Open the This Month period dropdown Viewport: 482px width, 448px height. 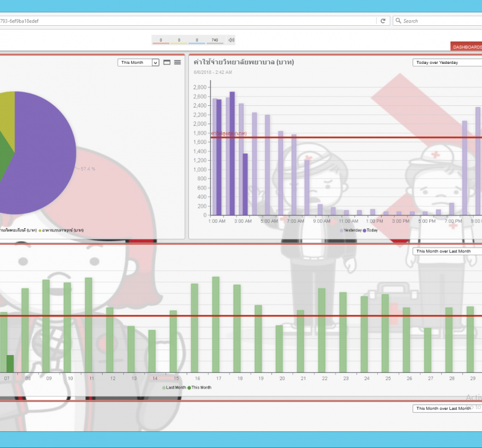[138, 63]
